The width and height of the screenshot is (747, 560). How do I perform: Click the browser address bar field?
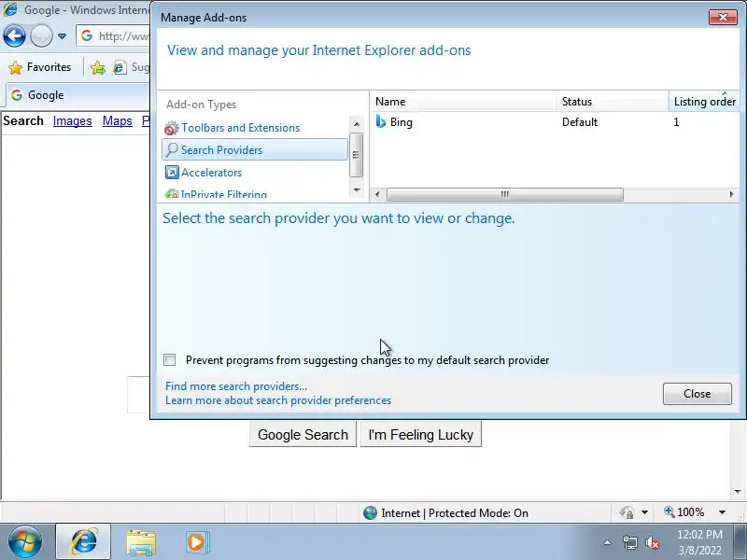(x=114, y=35)
